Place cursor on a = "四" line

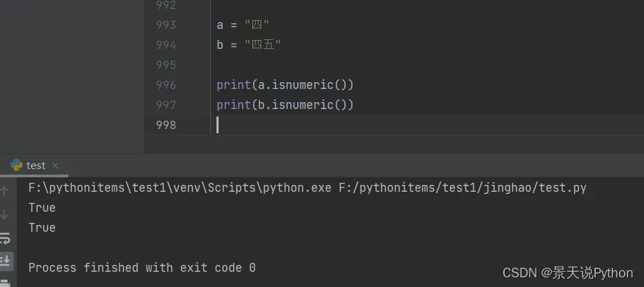pos(243,25)
